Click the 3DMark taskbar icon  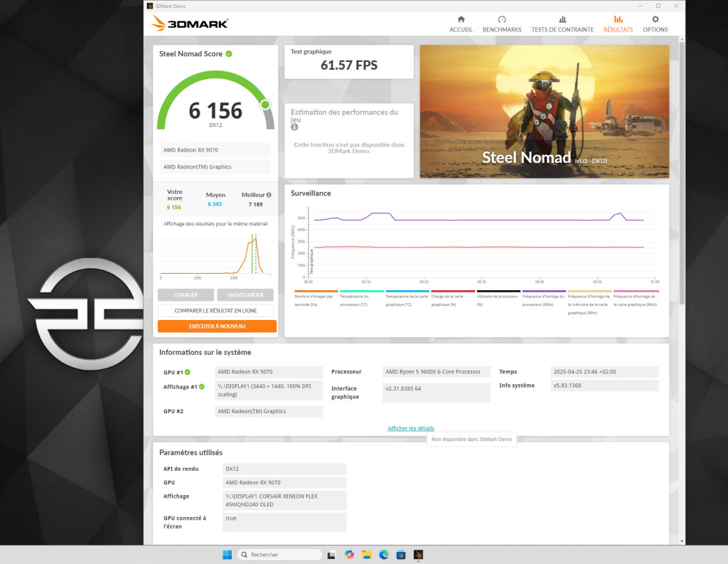[418, 555]
